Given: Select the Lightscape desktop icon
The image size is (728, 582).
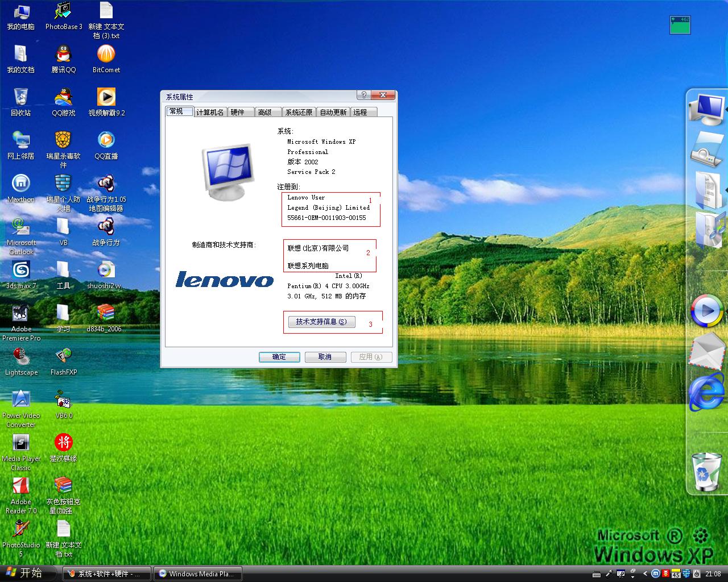Looking at the screenshot, I should click(21, 361).
